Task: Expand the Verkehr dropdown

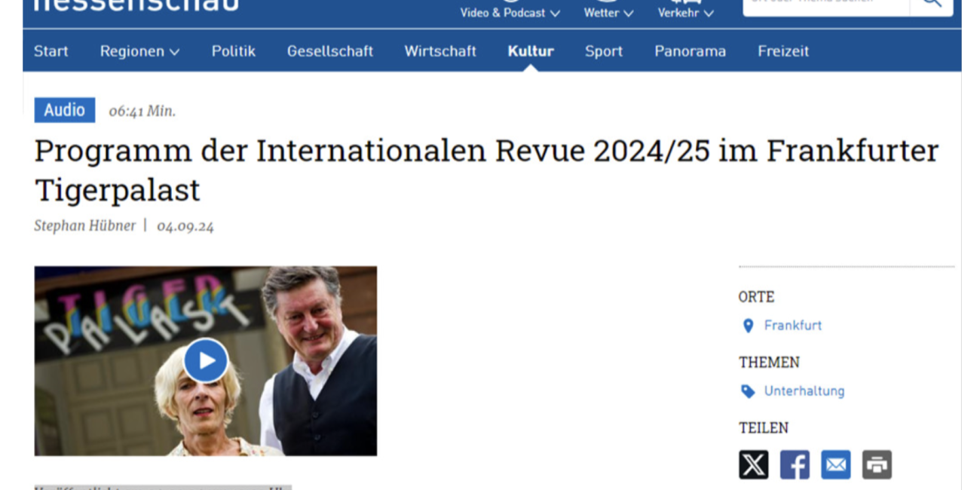Action: point(685,13)
